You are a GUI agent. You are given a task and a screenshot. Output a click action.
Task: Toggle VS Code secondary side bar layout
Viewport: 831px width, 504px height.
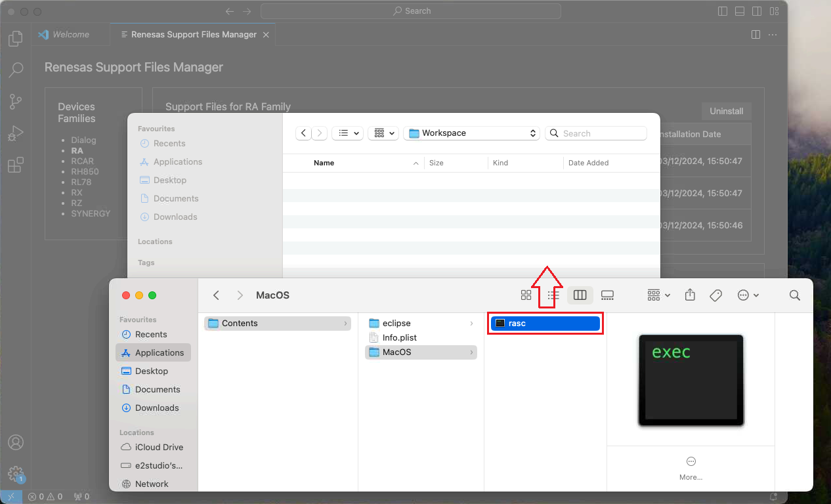757,11
